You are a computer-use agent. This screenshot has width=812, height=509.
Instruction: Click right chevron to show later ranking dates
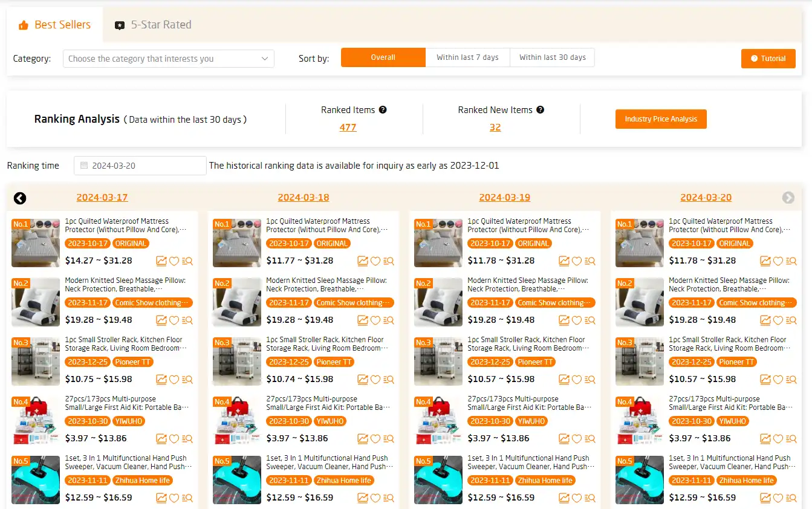[x=788, y=198]
